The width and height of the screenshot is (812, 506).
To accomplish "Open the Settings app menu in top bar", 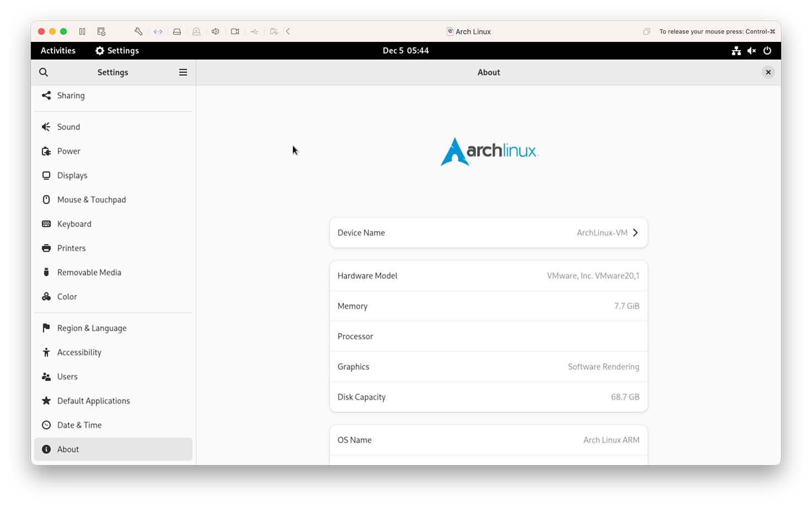I will [117, 51].
